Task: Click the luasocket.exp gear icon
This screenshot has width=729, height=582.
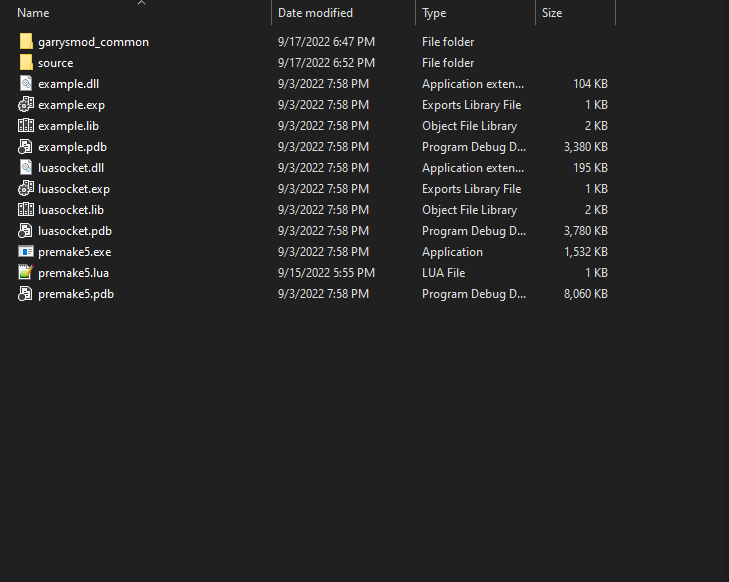Action: tap(26, 188)
